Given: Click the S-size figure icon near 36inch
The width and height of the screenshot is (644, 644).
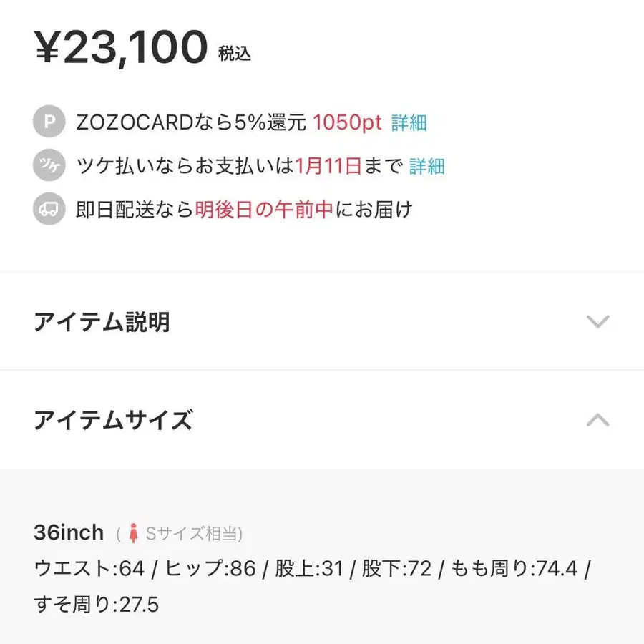Looking at the screenshot, I should point(135,531).
